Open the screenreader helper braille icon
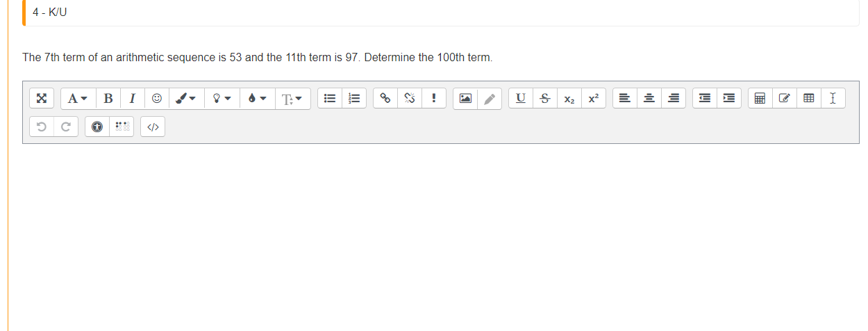This screenshot has height=331, width=868. [x=122, y=127]
